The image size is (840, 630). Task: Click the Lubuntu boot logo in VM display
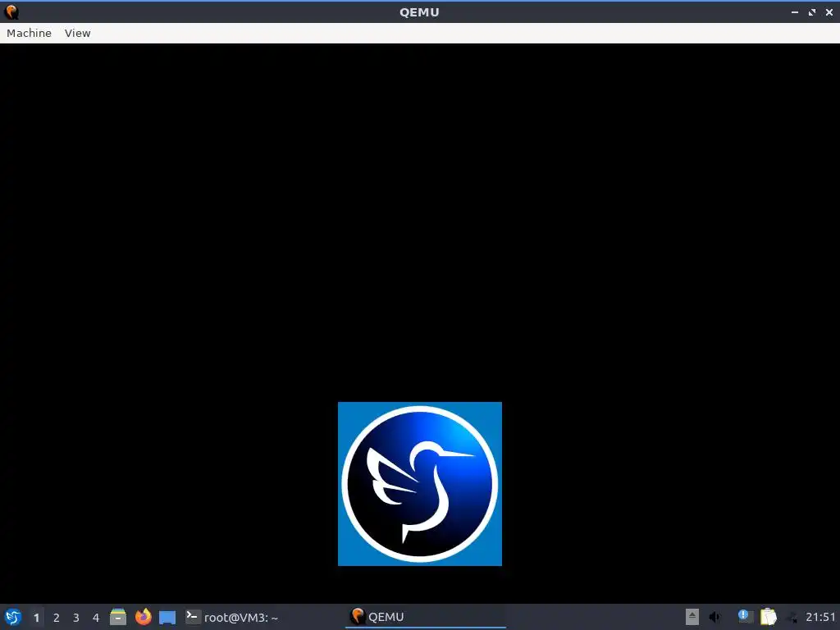pyautogui.click(x=420, y=484)
